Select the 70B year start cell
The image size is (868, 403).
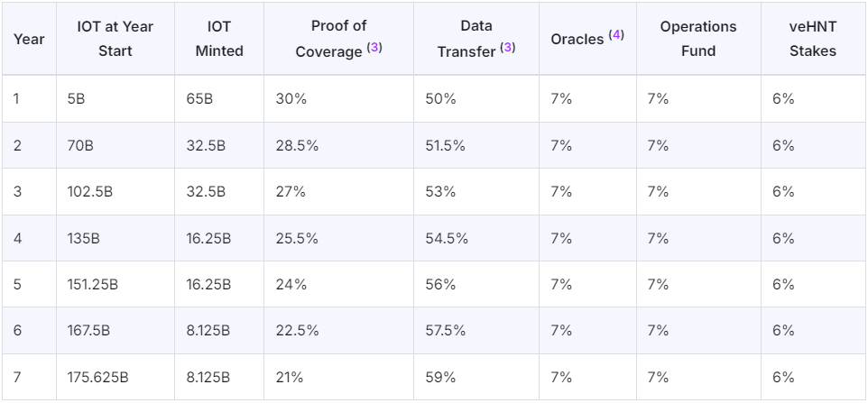click(x=80, y=146)
